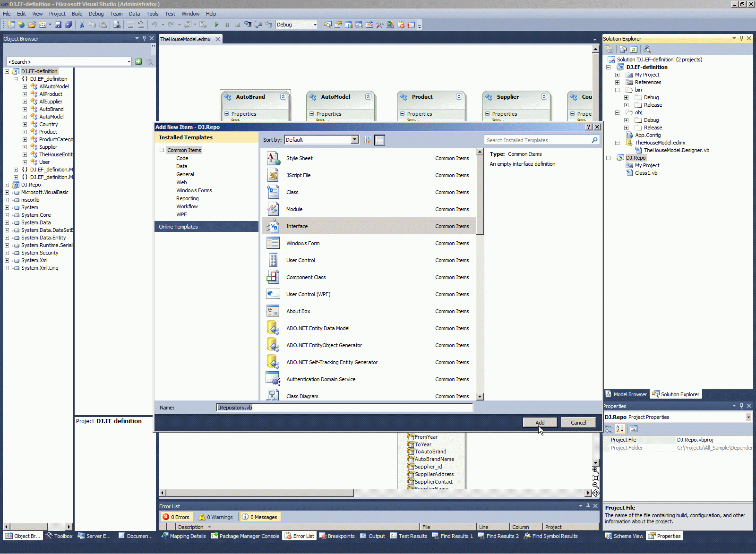Toggle the 0 Messages filter button
The image size is (756, 554).
pyautogui.click(x=259, y=517)
